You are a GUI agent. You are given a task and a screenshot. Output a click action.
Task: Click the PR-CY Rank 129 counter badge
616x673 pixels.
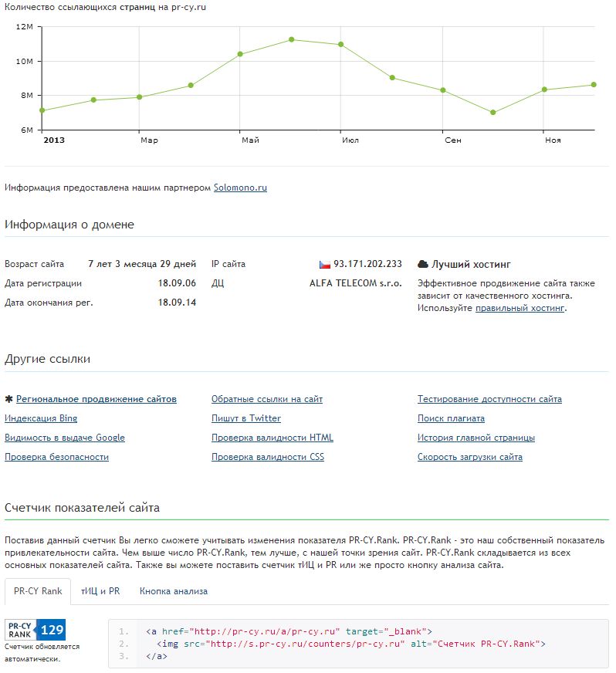coord(36,630)
